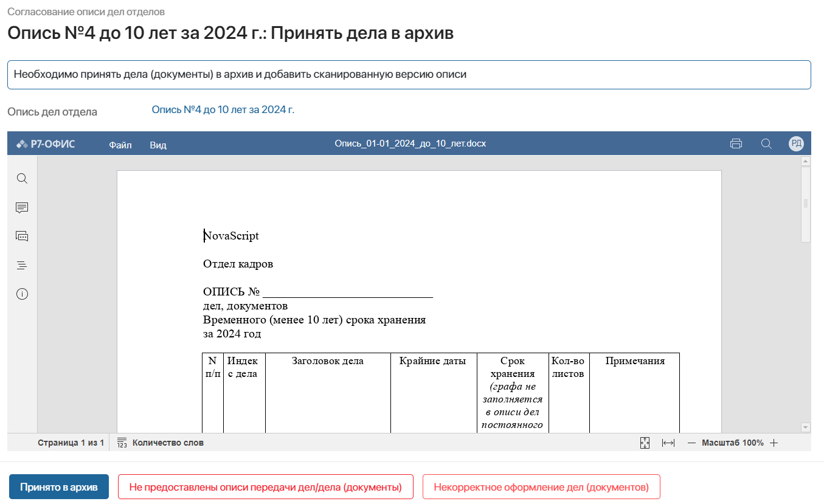Zoom out with the minus button
This screenshot has height=504, width=824.
coord(691,443)
